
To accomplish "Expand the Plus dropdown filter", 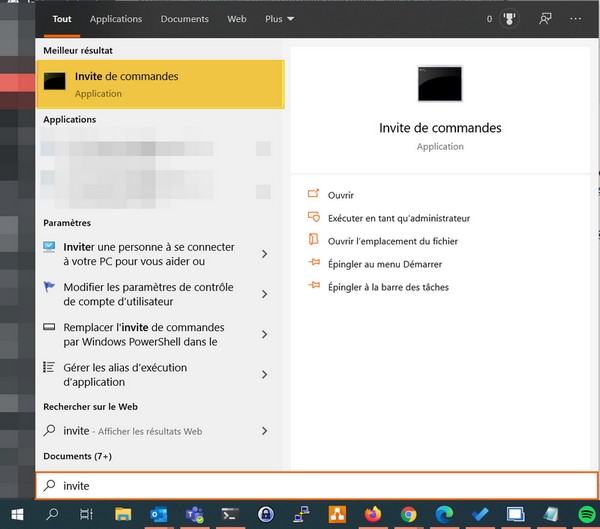I will pos(279,19).
